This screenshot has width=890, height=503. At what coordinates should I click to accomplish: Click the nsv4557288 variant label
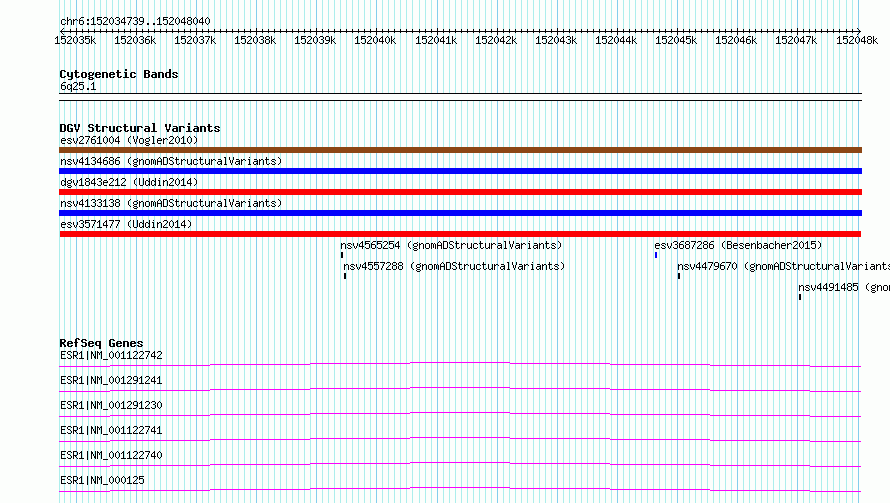click(454, 266)
